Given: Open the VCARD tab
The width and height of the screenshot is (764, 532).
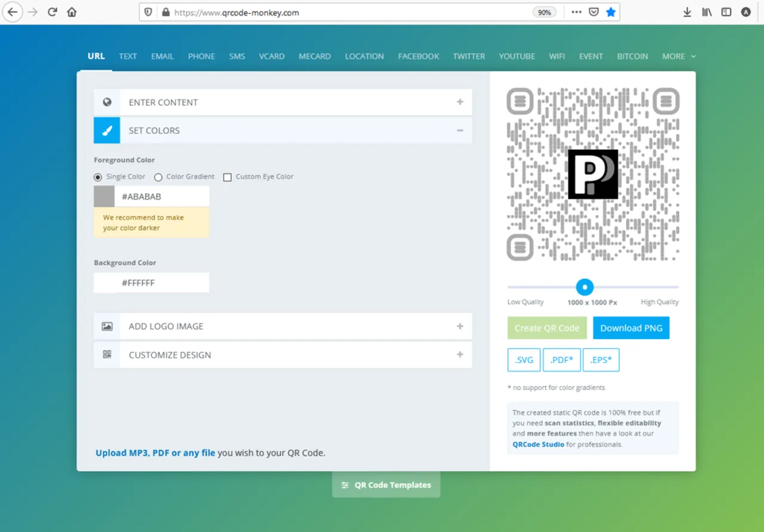Looking at the screenshot, I should [x=272, y=56].
